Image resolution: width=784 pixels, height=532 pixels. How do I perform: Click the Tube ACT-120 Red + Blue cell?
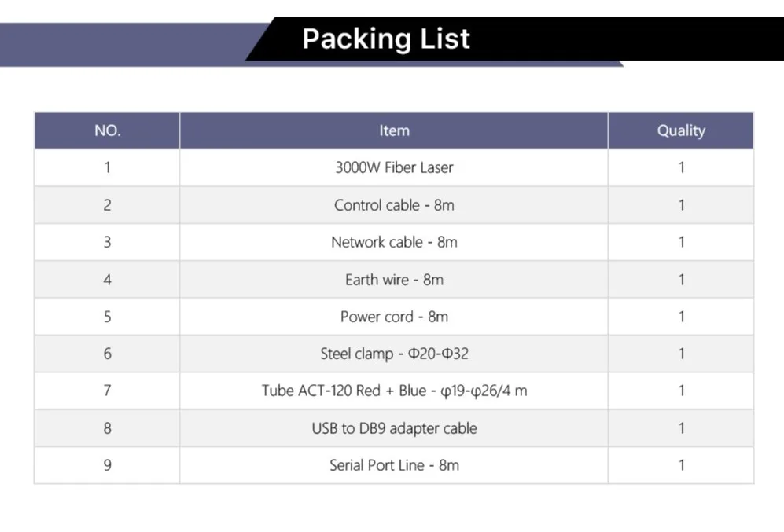[394, 391]
